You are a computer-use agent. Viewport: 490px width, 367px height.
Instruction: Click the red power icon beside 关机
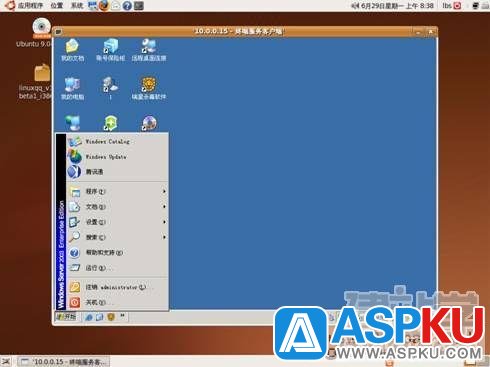75,302
